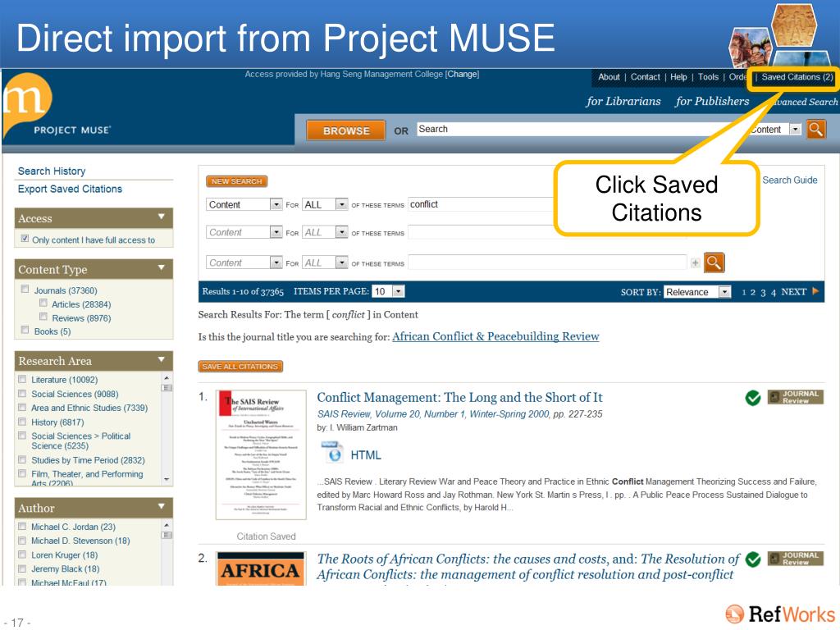Open the Help menu item
The height and width of the screenshot is (630, 840).
[678, 77]
